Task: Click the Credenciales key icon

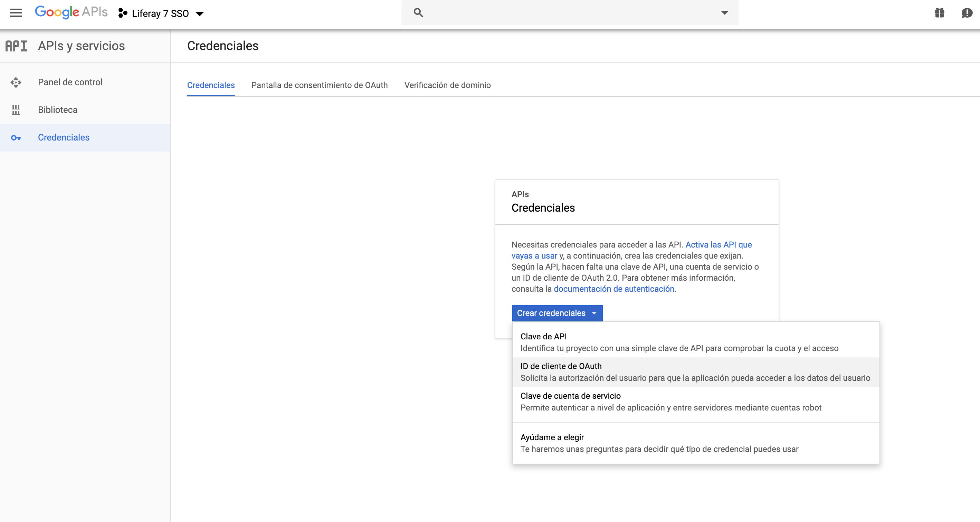Action: (x=16, y=138)
